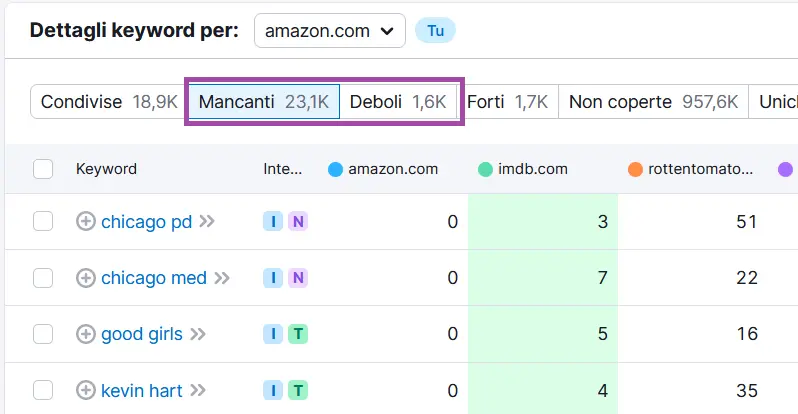Sort by the Inte... column header
Viewport: 798px width, 414px height.
click(282, 169)
